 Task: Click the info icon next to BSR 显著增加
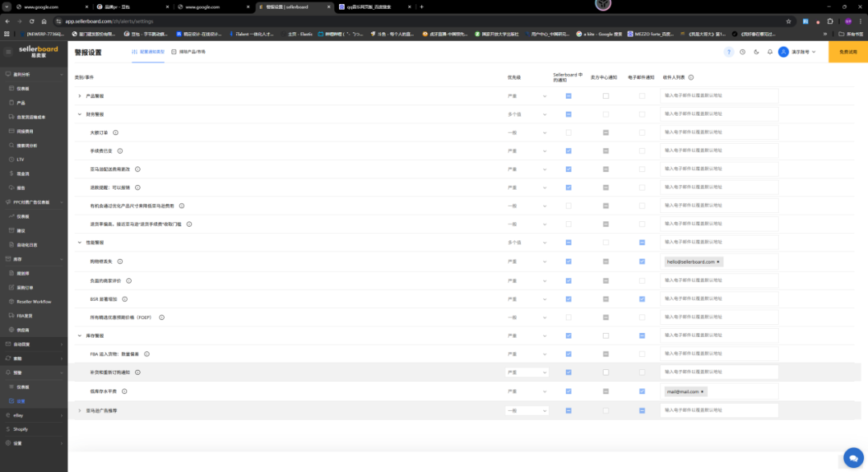(125, 299)
